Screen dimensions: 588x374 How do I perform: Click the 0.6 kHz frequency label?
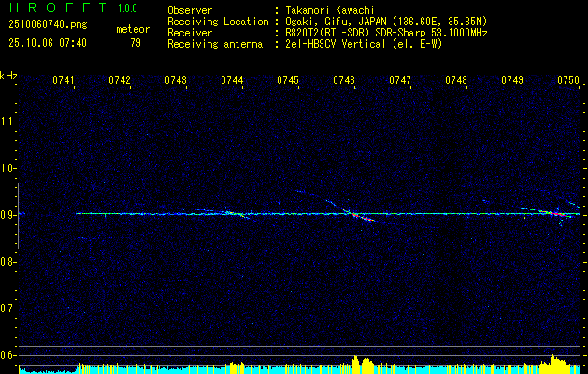coord(7,355)
